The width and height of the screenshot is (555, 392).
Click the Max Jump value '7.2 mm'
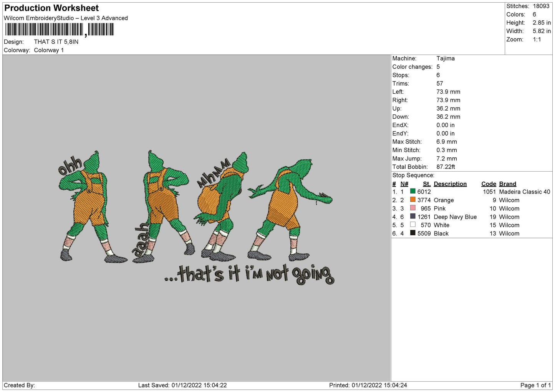coord(447,159)
